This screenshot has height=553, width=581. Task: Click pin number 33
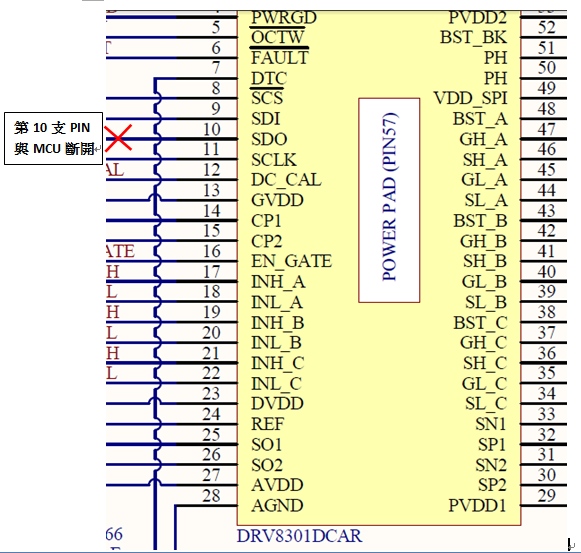click(x=547, y=414)
